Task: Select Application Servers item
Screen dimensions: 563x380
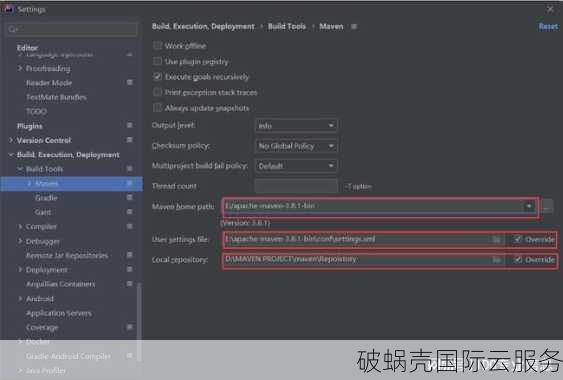Action: 59,313
